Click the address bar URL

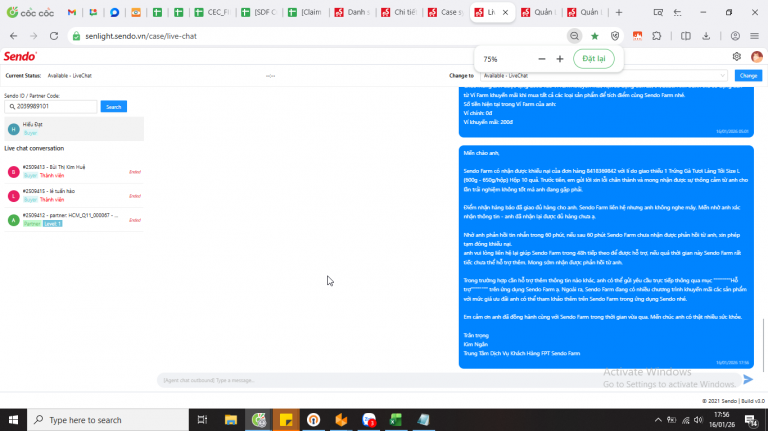click(141, 36)
